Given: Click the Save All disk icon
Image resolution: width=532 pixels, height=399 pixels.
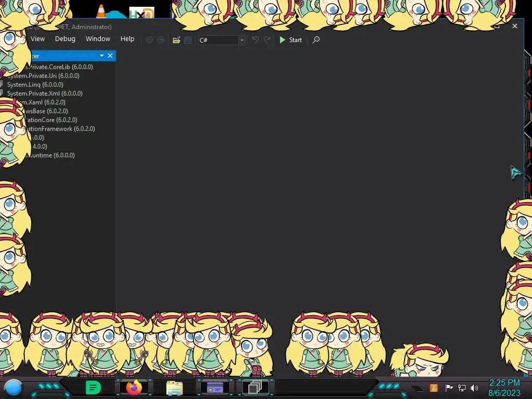Looking at the screenshot, I should 188,40.
